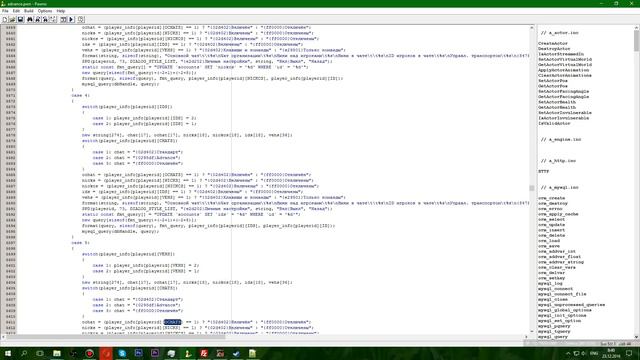This screenshot has width=640, height=360.
Task: Open the Options menu
Action: (45, 11)
